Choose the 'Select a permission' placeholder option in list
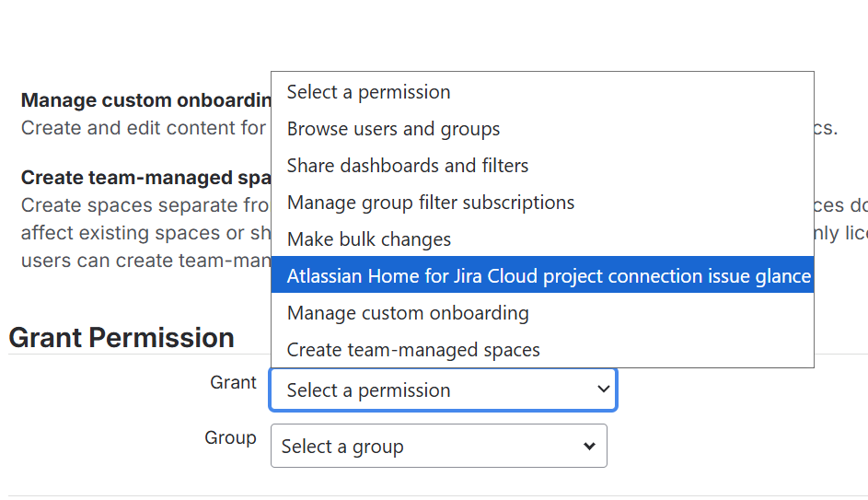868x500 pixels. coord(368,92)
